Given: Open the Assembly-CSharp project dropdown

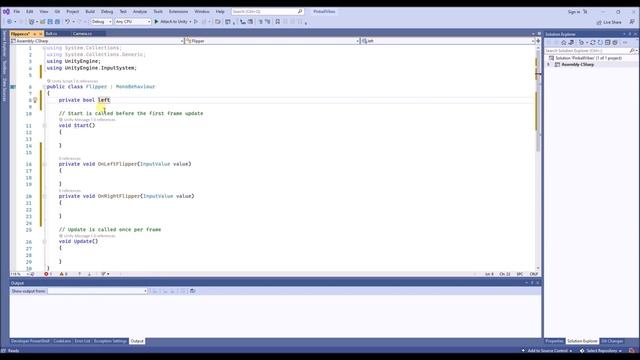Looking at the screenshot, I should [x=97, y=41].
